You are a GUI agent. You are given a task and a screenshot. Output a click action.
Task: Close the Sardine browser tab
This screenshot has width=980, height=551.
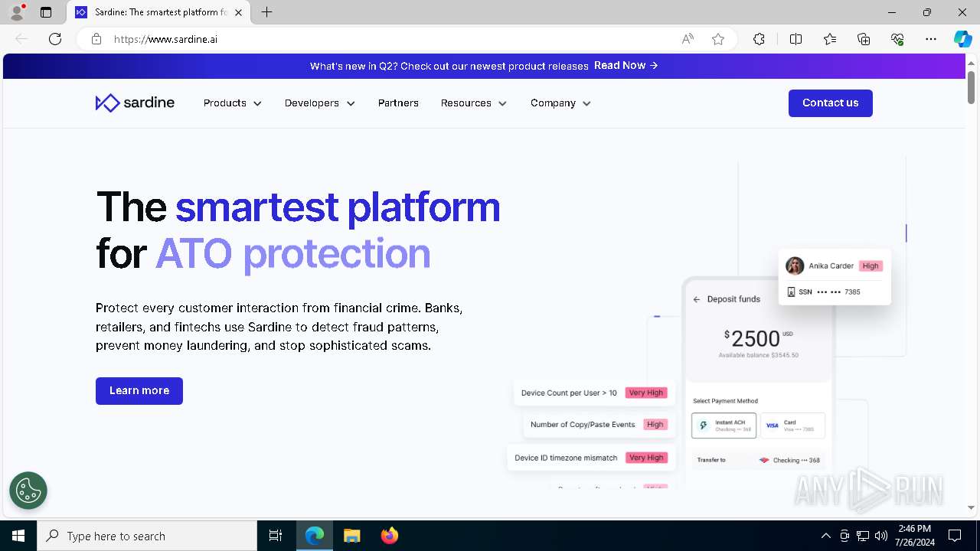(x=239, y=12)
